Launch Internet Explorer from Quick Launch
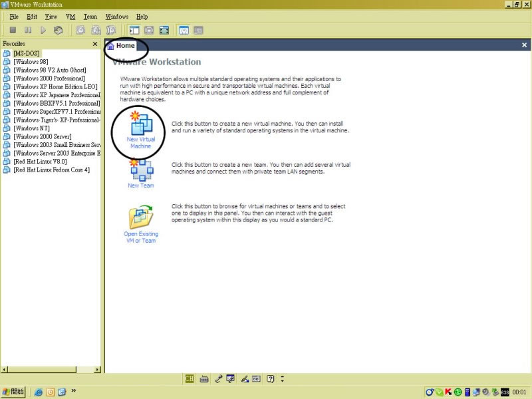This screenshot has height=399, width=532. pyautogui.click(x=39, y=392)
